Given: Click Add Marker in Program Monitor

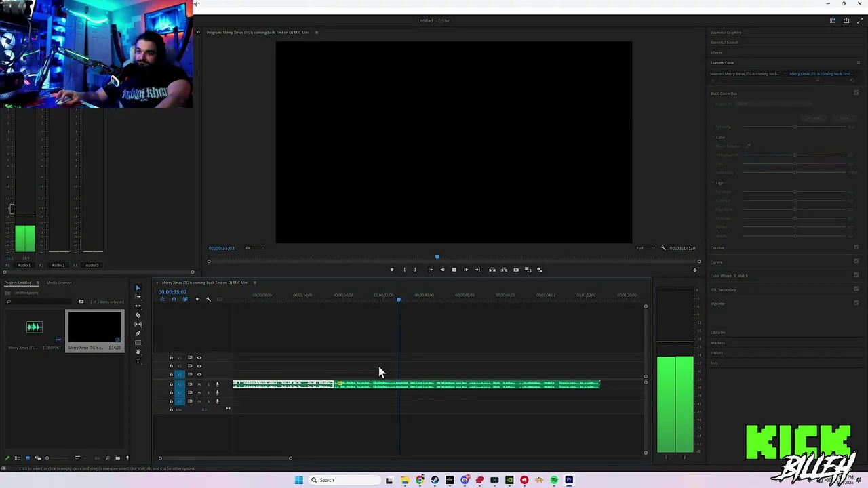Looking at the screenshot, I should tap(391, 270).
